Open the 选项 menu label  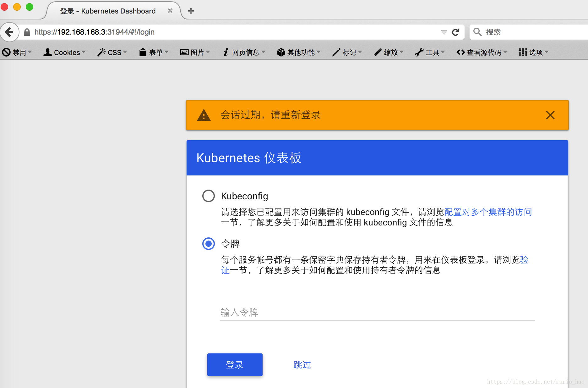536,53
